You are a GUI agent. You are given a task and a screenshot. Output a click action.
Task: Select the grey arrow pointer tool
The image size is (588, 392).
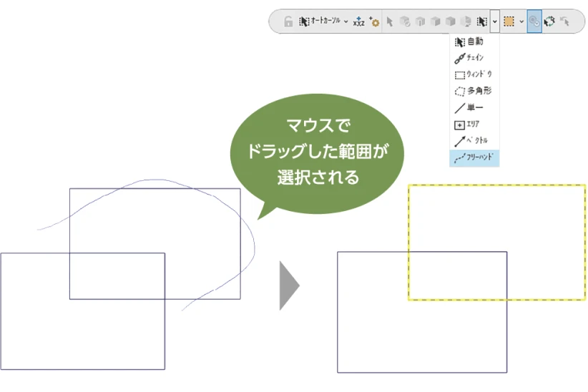tap(390, 21)
